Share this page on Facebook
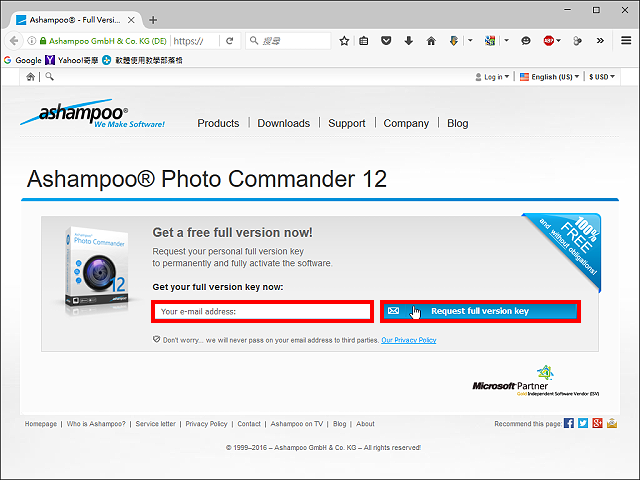Viewport: 640px width, 480px height. (569, 423)
